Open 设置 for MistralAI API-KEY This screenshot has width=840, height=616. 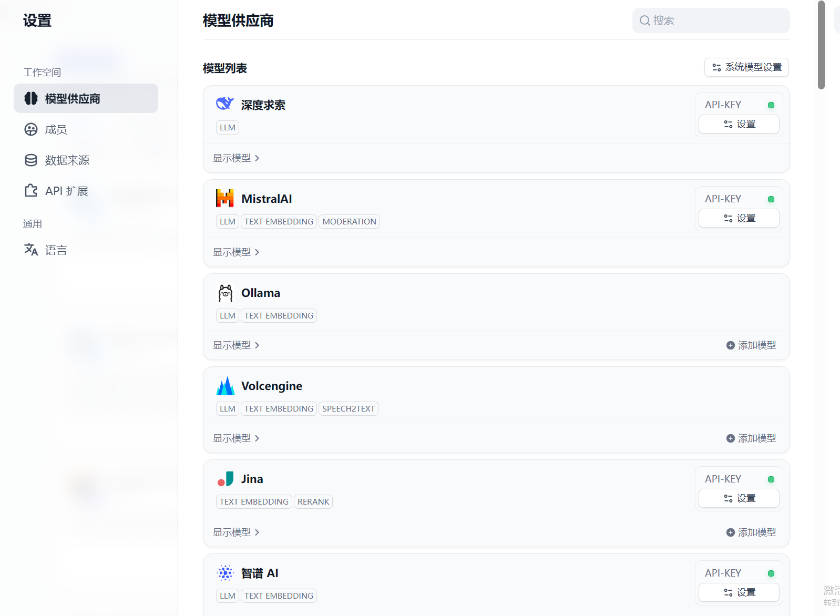tap(739, 218)
